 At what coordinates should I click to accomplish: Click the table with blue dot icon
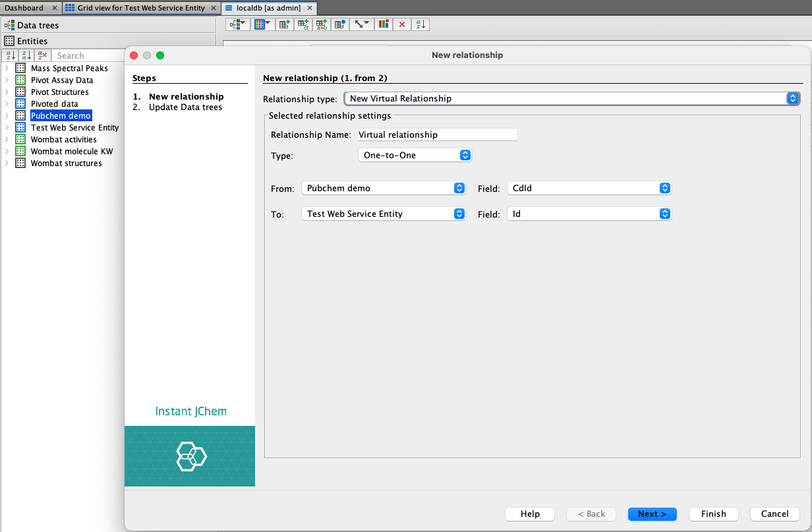pos(340,24)
